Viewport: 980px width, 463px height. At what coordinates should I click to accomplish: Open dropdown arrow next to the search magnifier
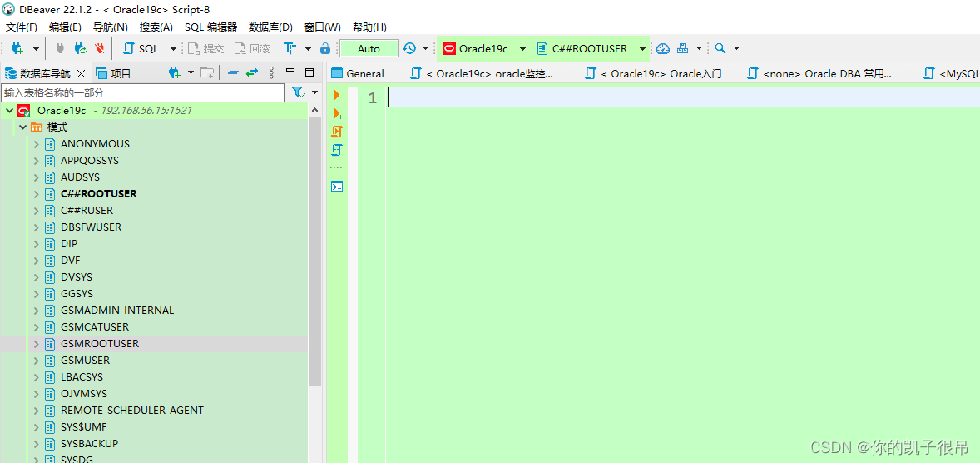[x=737, y=49]
